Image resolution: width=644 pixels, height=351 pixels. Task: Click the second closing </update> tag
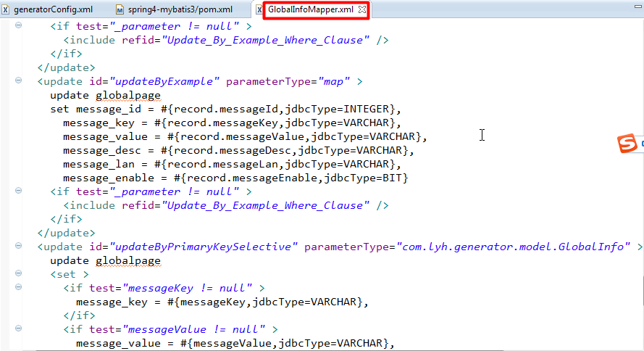(66, 233)
